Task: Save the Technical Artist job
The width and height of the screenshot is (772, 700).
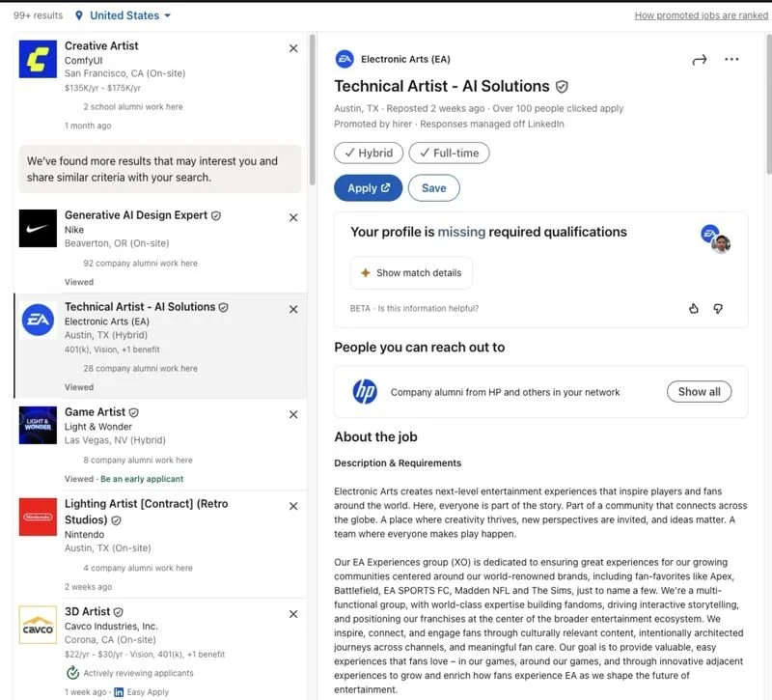Action: coord(433,187)
